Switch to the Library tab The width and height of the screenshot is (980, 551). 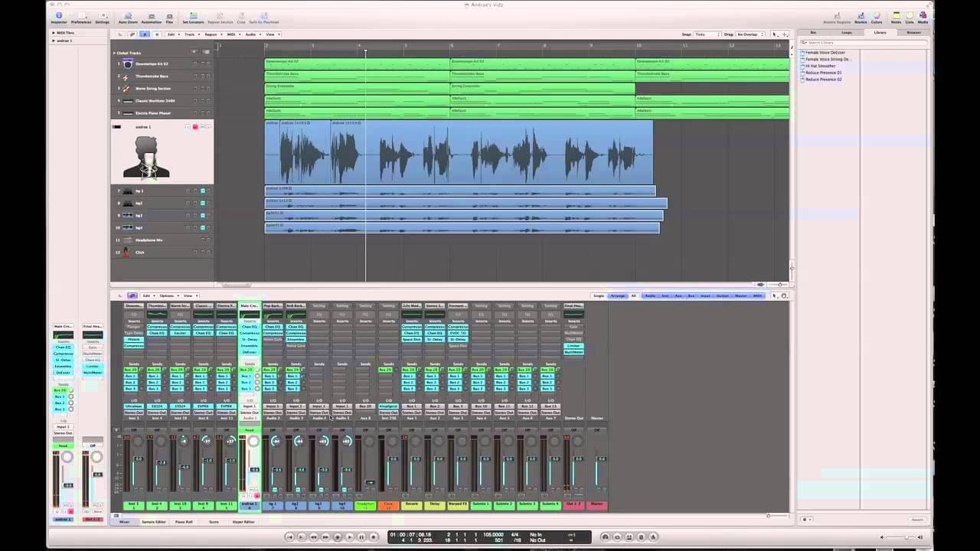[880, 32]
